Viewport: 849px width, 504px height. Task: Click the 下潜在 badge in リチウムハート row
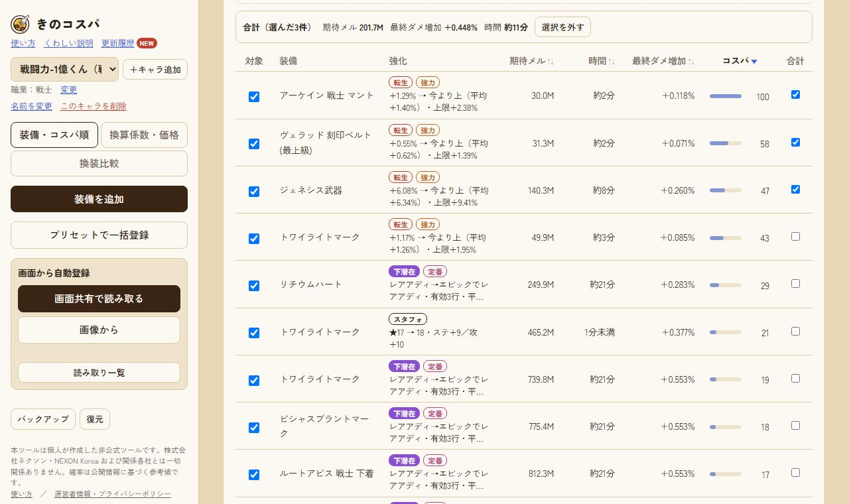404,271
